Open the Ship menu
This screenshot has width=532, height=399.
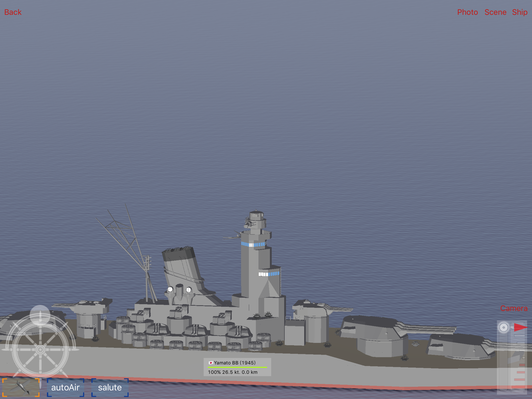[520, 12]
